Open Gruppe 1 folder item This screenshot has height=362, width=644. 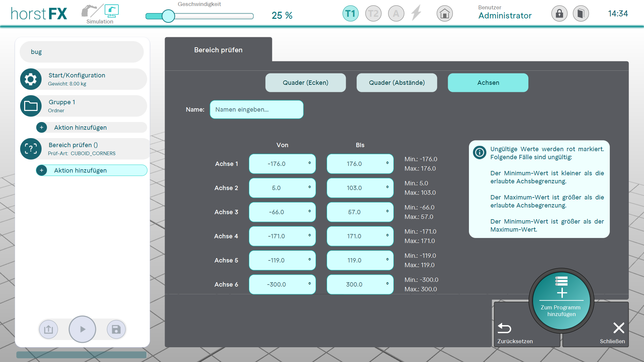[83, 106]
